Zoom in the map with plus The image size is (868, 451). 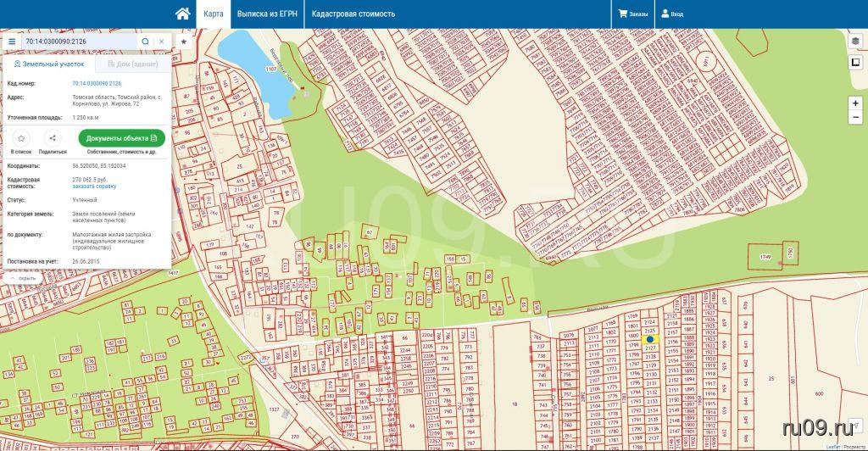point(855,103)
